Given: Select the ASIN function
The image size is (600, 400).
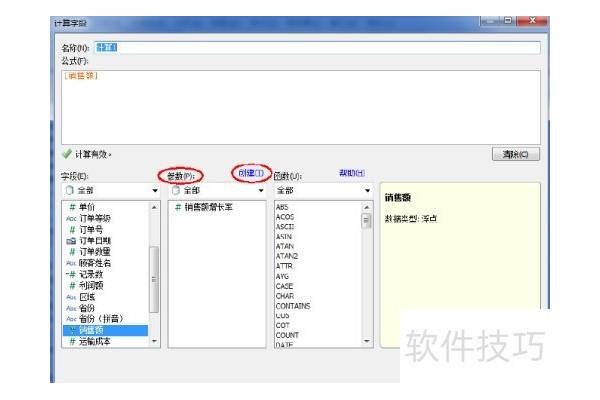Looking at the screenshot, I should [284, 237].
